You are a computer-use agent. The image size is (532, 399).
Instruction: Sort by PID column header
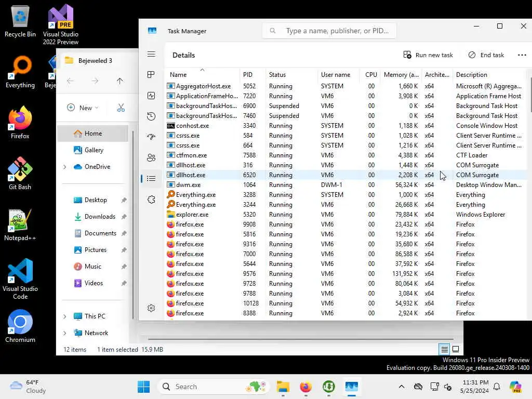click(252, 75)
